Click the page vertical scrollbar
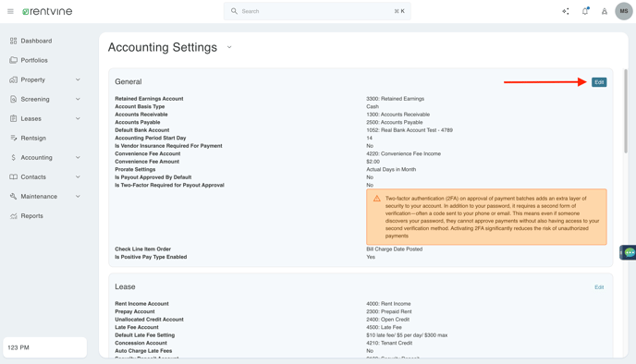 [x=626, y=112]
